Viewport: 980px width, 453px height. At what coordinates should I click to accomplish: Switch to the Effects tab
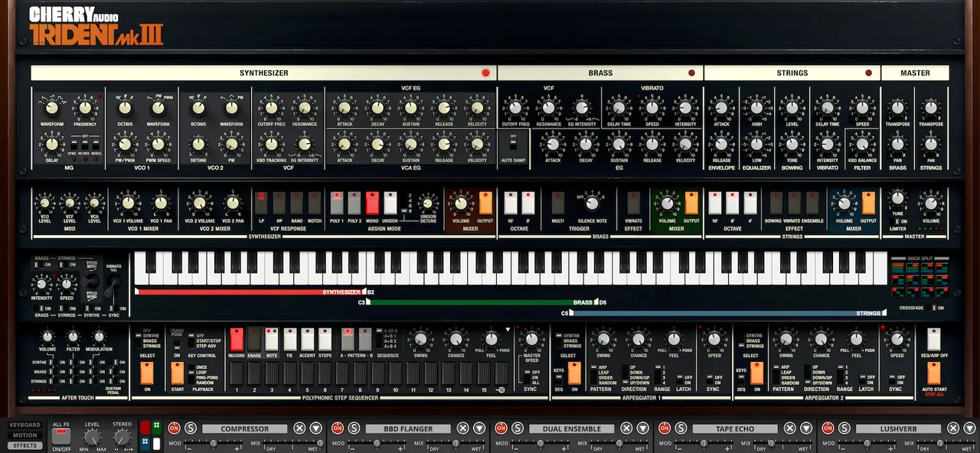coord(24,445)
